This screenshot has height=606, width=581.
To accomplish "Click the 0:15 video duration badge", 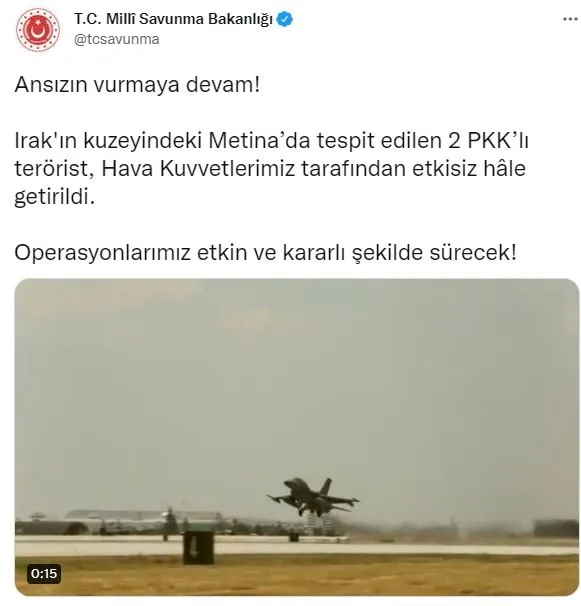I will 44,574.
